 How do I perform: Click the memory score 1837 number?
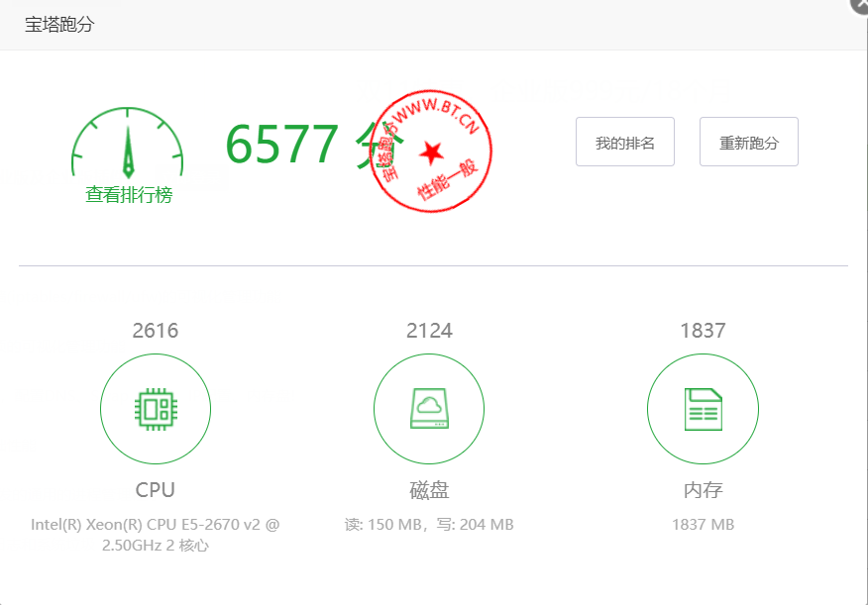(x=703, y=331)
